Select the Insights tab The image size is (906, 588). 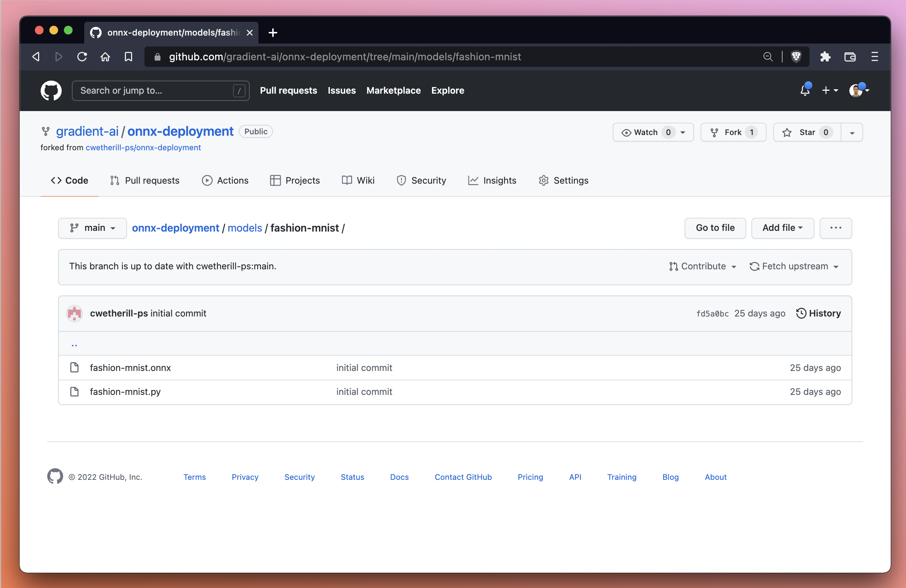(492, 180)
